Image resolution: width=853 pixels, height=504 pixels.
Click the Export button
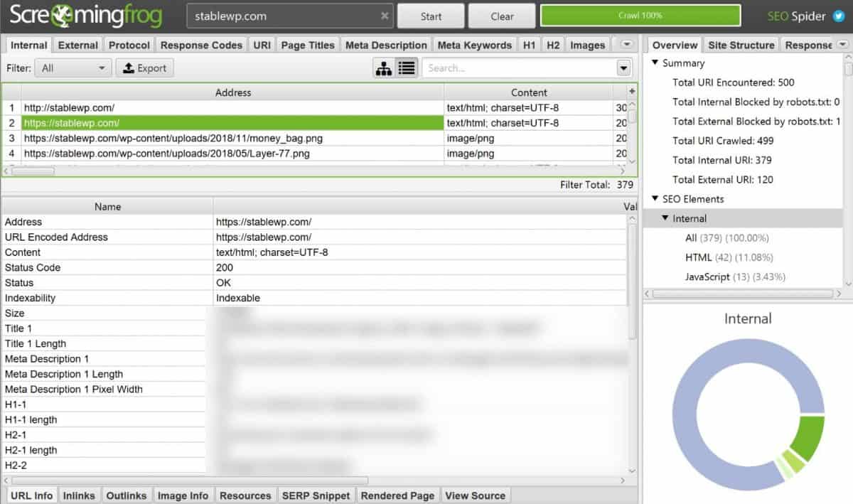coord(145,68)
